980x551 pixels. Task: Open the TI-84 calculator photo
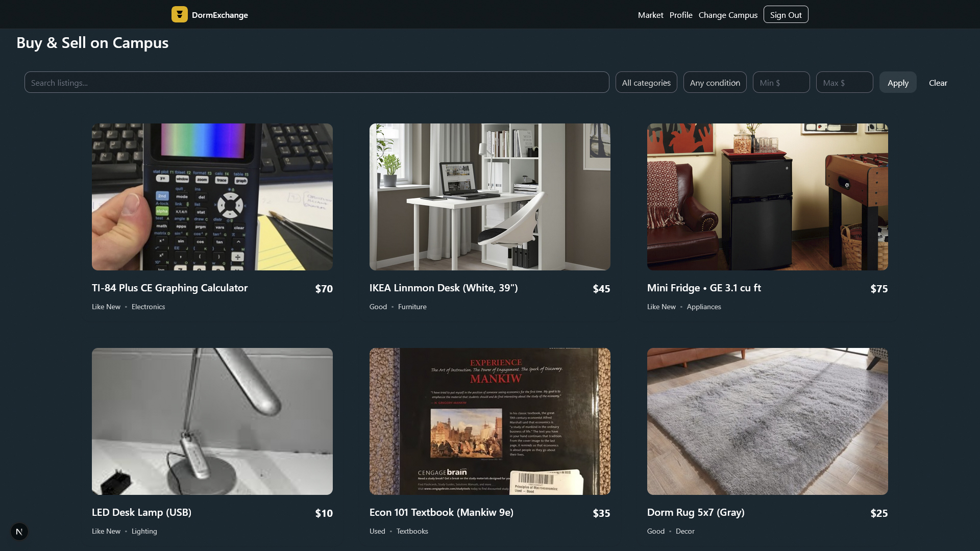coord(212,196)
